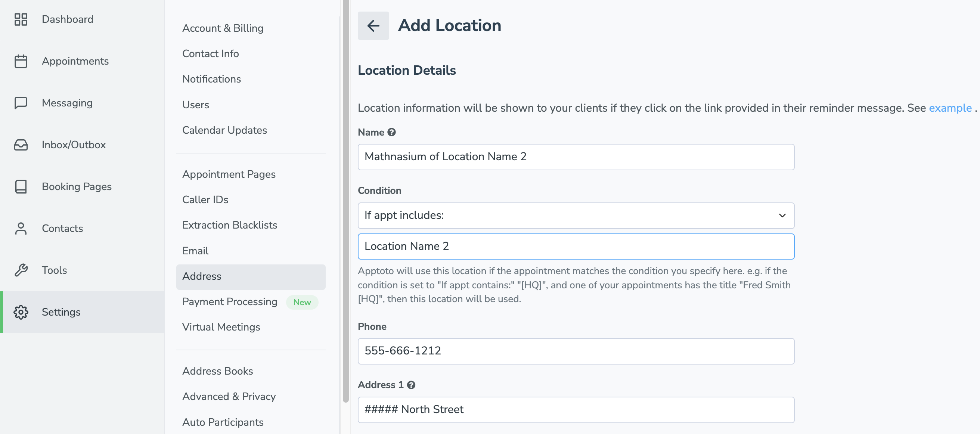The height and width of the screenshot is (434, 980).
Task: Click the Name input field
Action: tap(576, 157)
